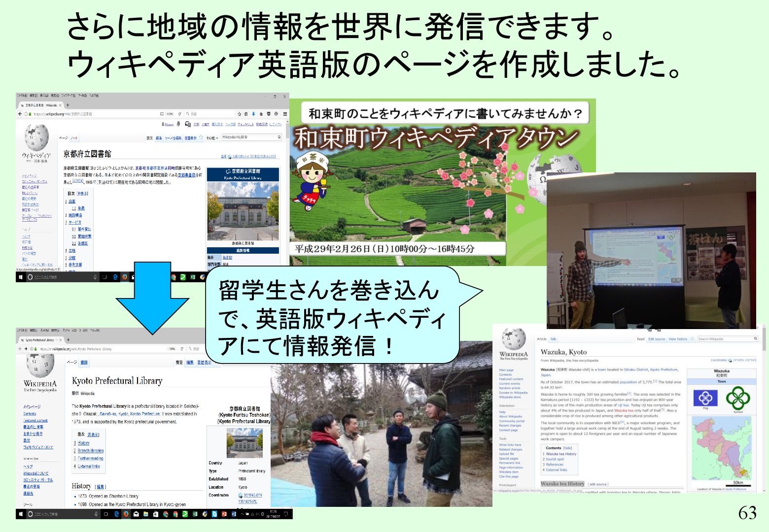Viewport: 769px width, 532px height.
Task: Click Branch libraries contents link
Action: click(x=91, y=451)
